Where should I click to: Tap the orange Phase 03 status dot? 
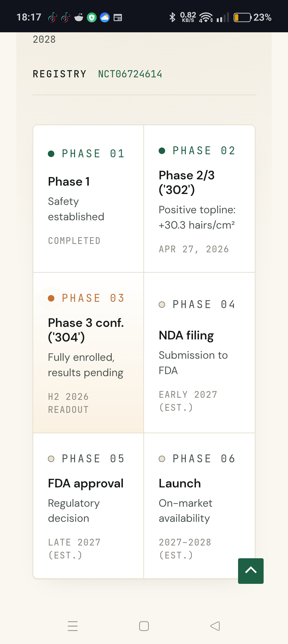pos(51,298)
